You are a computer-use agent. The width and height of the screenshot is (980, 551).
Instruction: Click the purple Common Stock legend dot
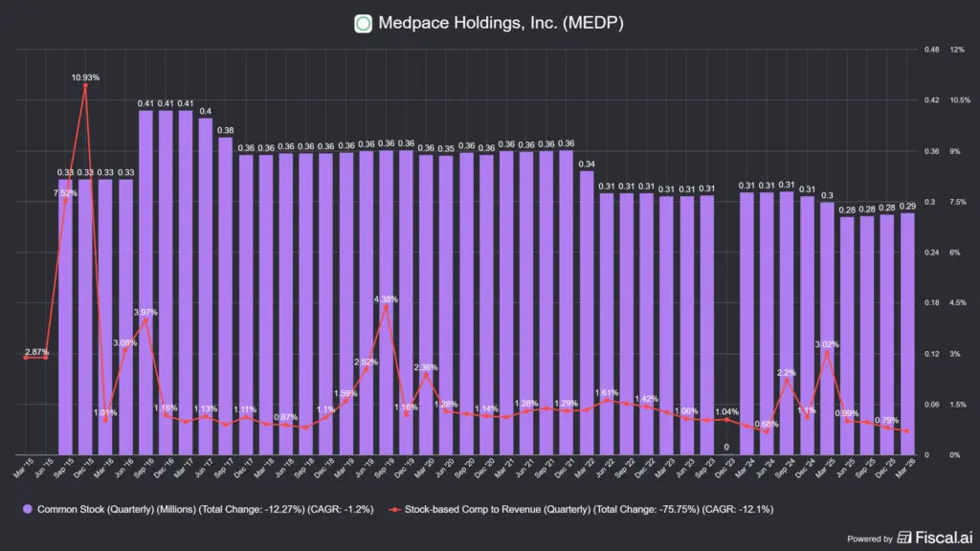[x=28, y=509]
